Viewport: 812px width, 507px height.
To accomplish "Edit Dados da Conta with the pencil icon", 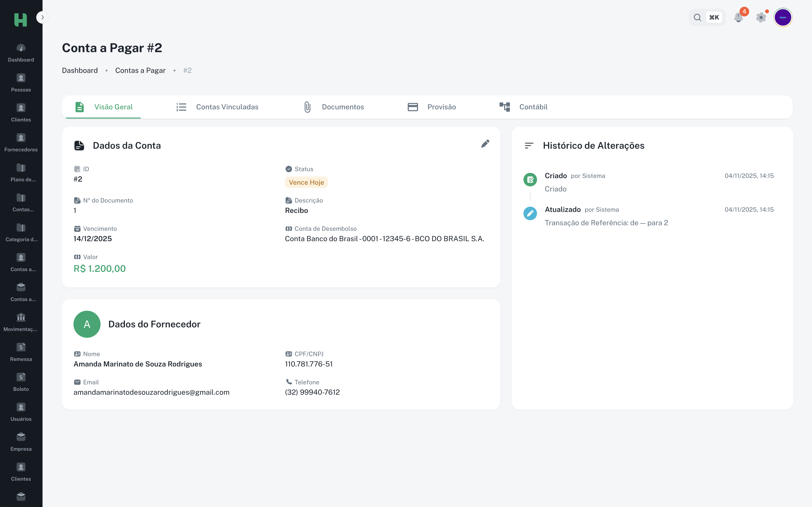I will (x=486, y=143).
